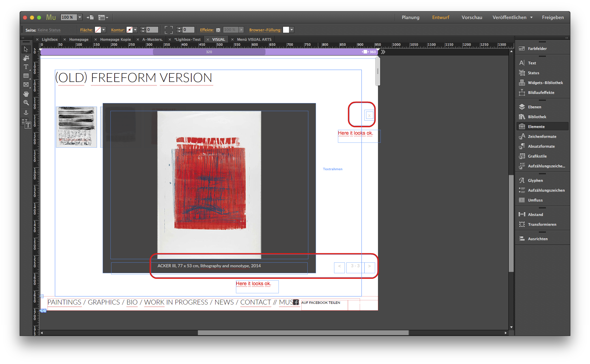
Task: Open the Bildlaufeffekte panel
Action: (x=542, y=92)
